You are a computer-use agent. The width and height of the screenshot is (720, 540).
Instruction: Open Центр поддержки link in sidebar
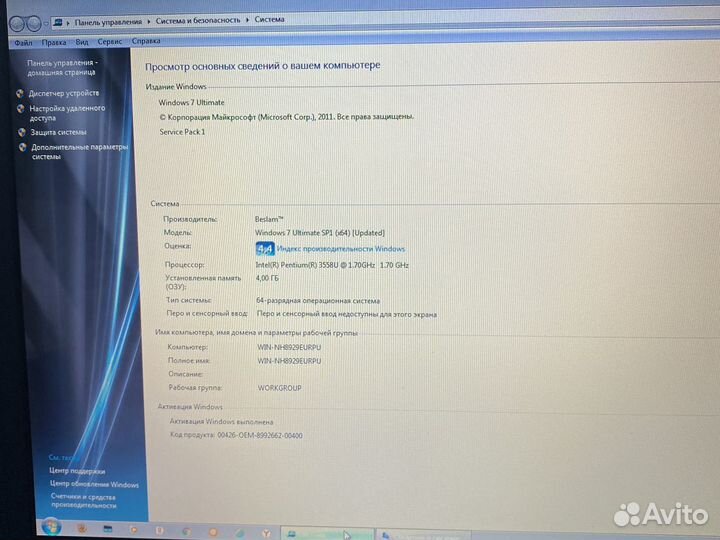(x=77, y=471)
